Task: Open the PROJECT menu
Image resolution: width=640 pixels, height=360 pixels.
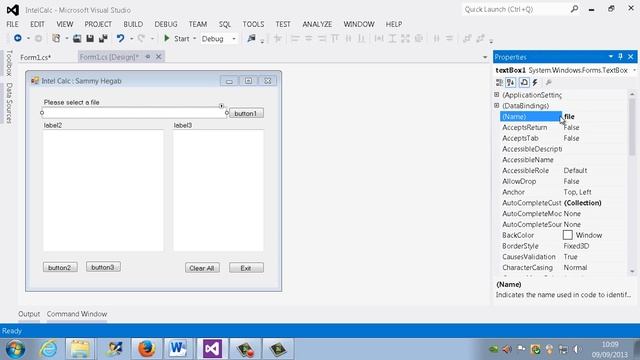Action: coord(98,24)
